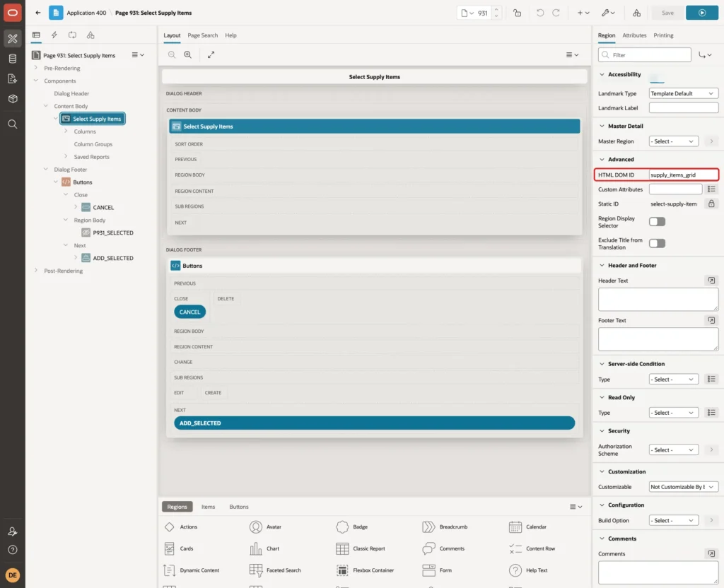Open Shared Components toolbar icon
724x588 pixels.
636,13
